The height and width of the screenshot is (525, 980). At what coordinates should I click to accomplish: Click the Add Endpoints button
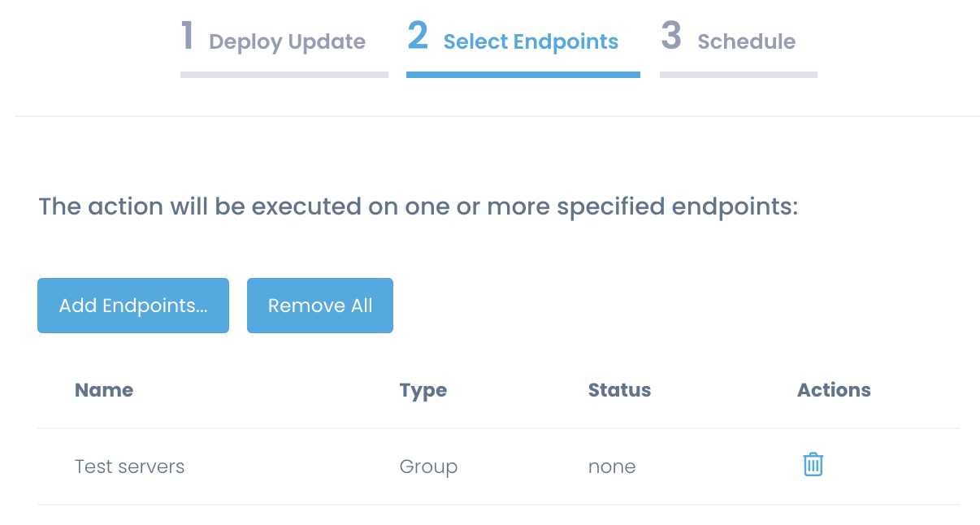(x=132, y=306)
